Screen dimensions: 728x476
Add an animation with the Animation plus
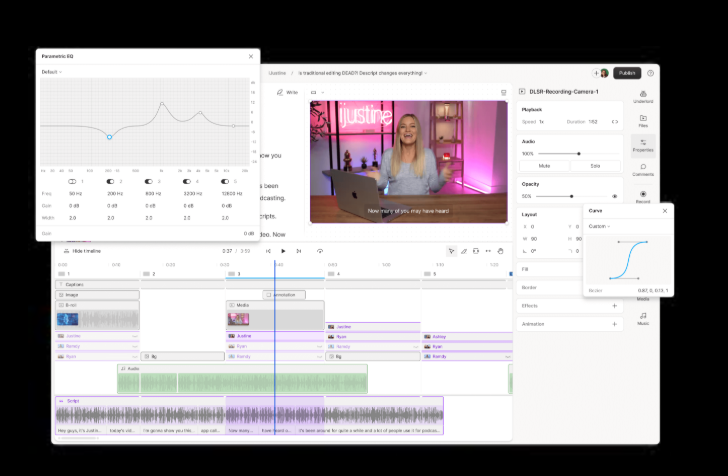click(x=615, y=324)
